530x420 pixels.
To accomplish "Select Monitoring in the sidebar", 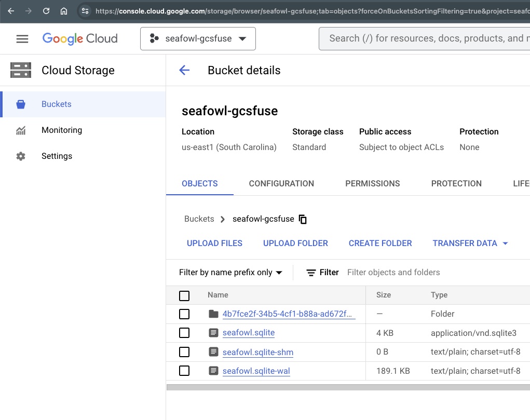I will point(83,130).
